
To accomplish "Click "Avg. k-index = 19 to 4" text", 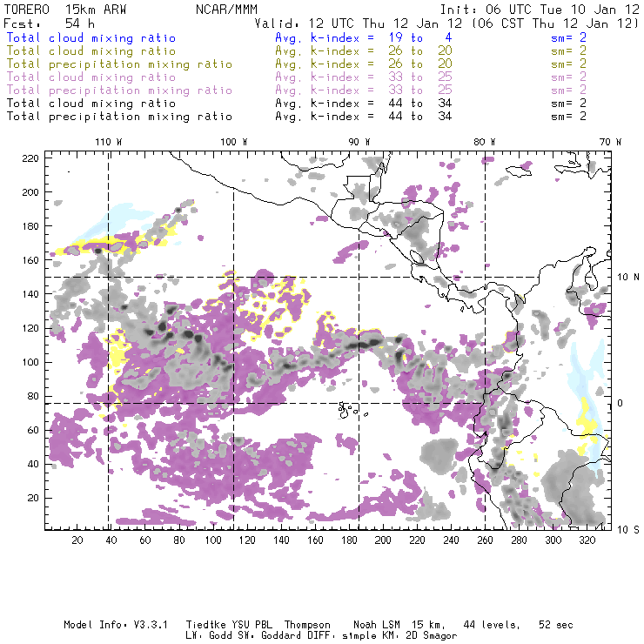I will point(364,37).
